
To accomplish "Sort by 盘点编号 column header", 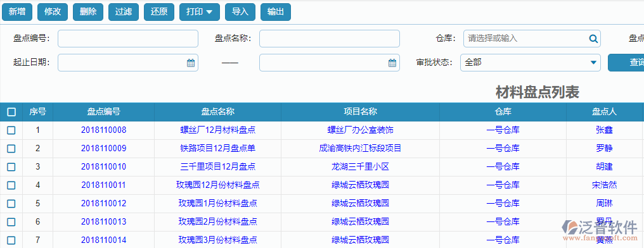I will pos(103,112).
